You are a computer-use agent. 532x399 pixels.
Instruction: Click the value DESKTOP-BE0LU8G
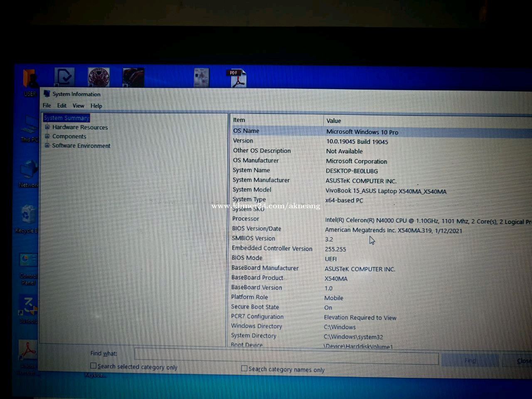click(352, 171)
